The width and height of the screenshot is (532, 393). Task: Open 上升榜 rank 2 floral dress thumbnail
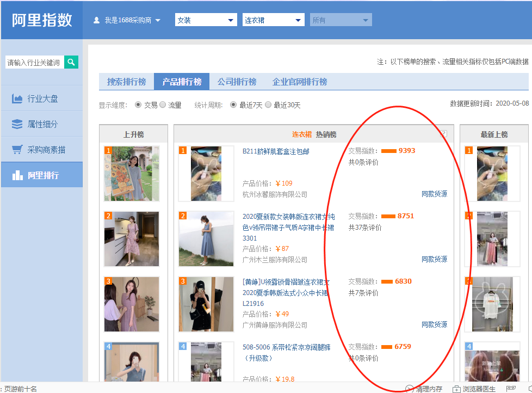132,239
